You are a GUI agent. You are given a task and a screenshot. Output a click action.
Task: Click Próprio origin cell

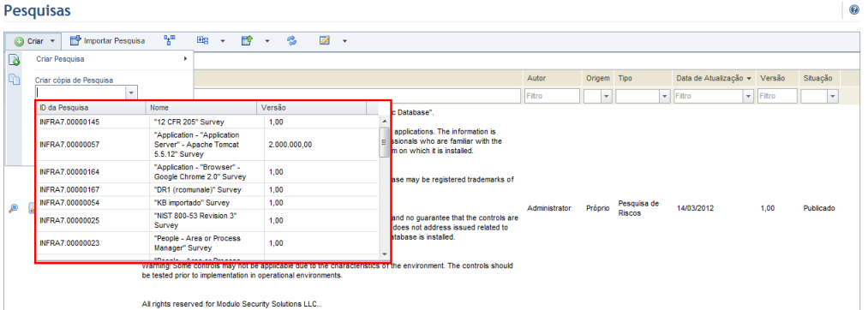(598, 209)
